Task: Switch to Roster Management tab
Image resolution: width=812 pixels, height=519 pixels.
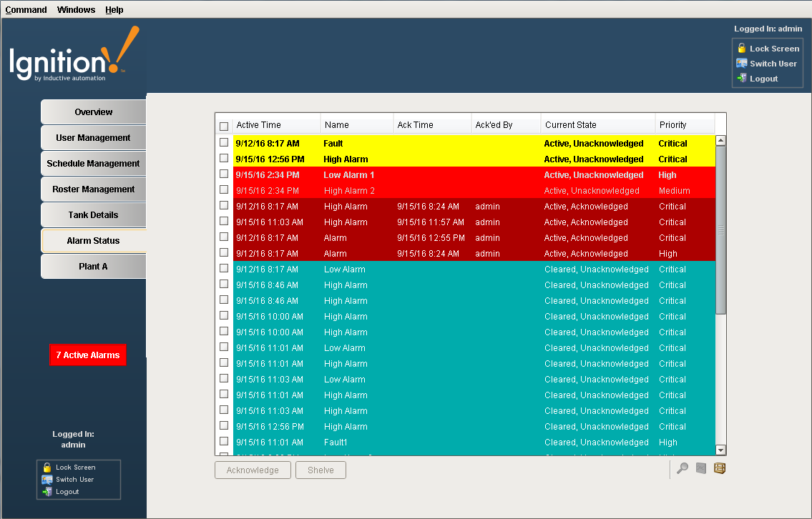Action: click(x=93, y=189)
